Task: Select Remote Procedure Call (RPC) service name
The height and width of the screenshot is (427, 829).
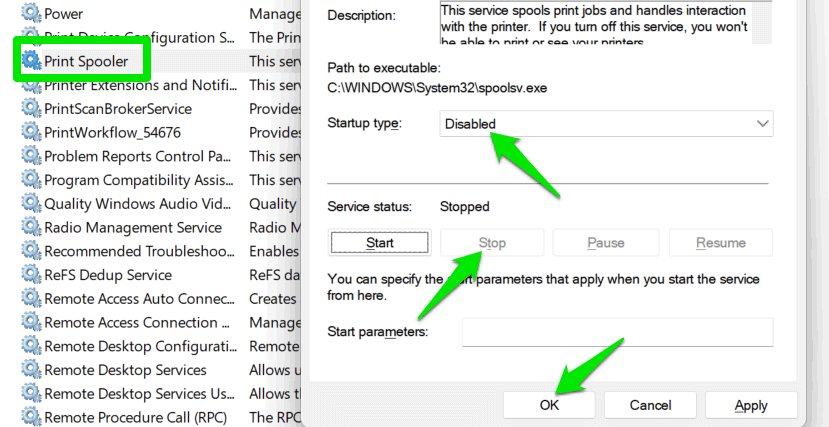Action: pos(135,417)
